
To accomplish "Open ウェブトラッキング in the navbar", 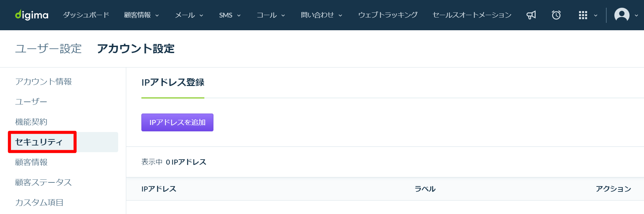I will [x=388, y=15].
